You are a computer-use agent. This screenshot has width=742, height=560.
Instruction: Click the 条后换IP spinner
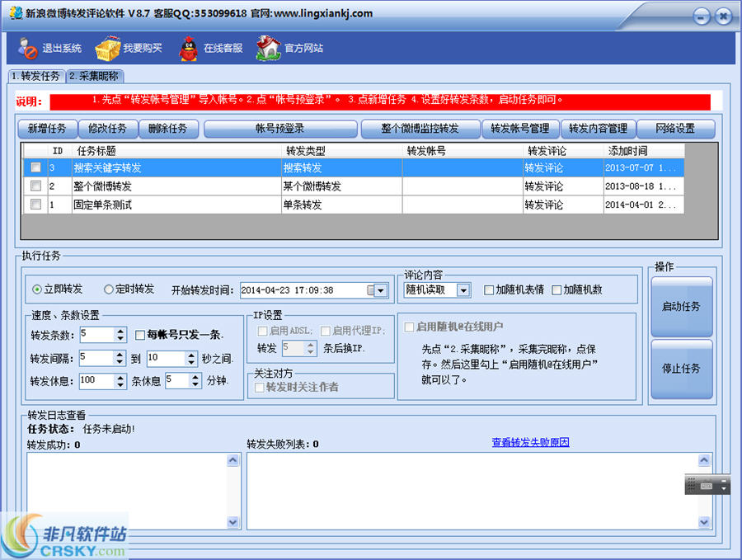[x=311, y=348]
